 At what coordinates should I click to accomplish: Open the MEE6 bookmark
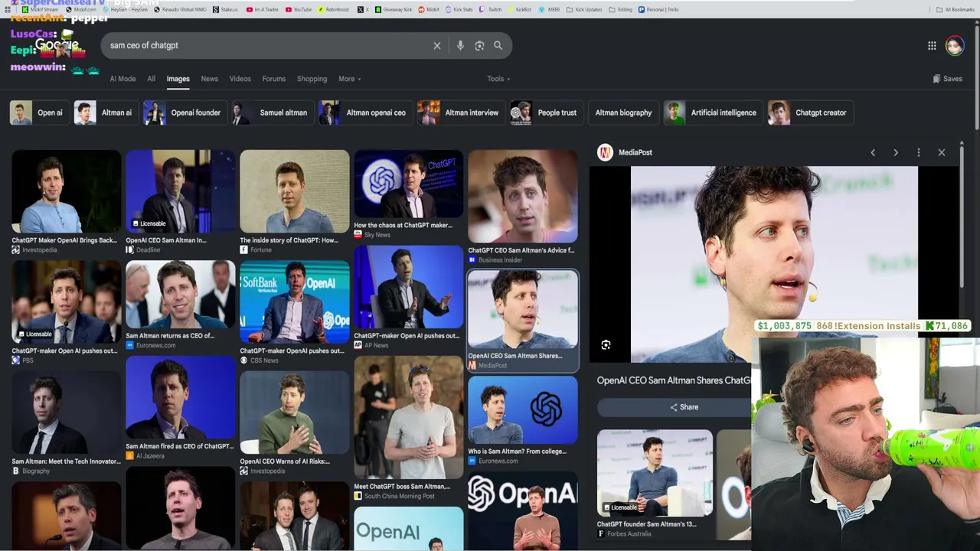(549, 10)
